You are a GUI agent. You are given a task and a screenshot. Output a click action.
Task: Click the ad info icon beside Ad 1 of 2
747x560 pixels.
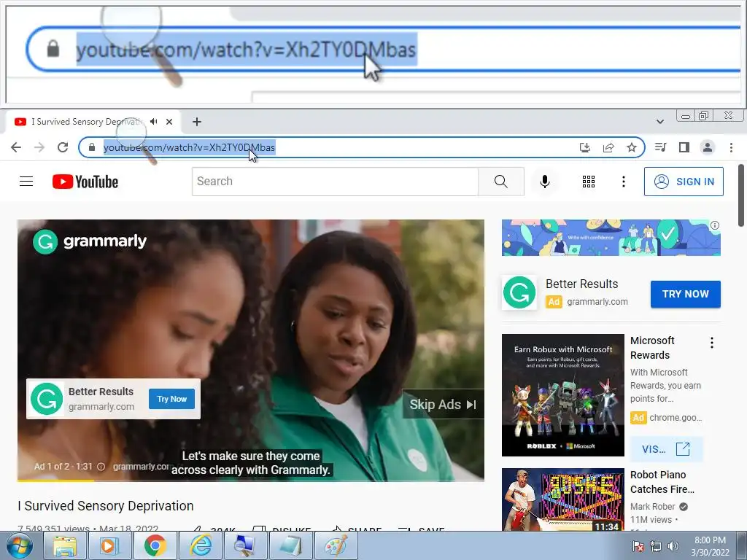pyautogui.click(x=101, y=467)
